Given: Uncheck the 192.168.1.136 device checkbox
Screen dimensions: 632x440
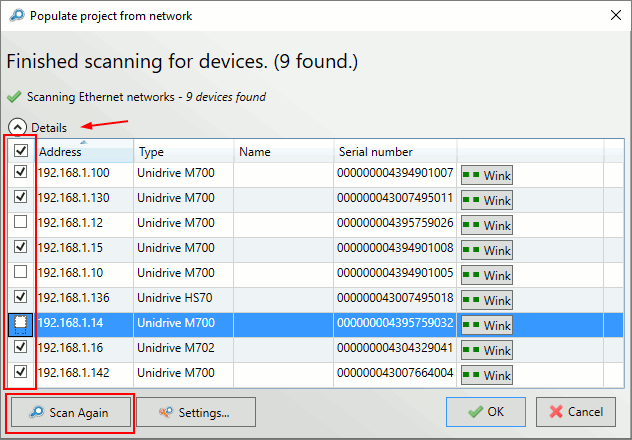Looking at the screenshot, I should coord(21,297).
